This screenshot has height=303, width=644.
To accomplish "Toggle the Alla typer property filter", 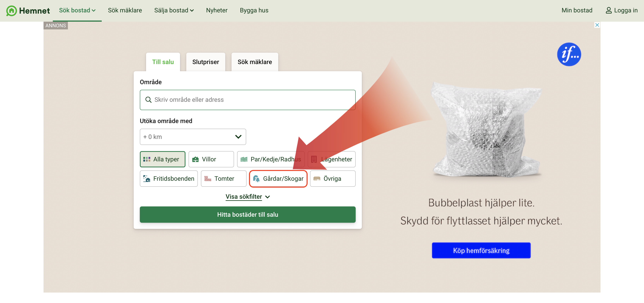I will click(162, 159).
